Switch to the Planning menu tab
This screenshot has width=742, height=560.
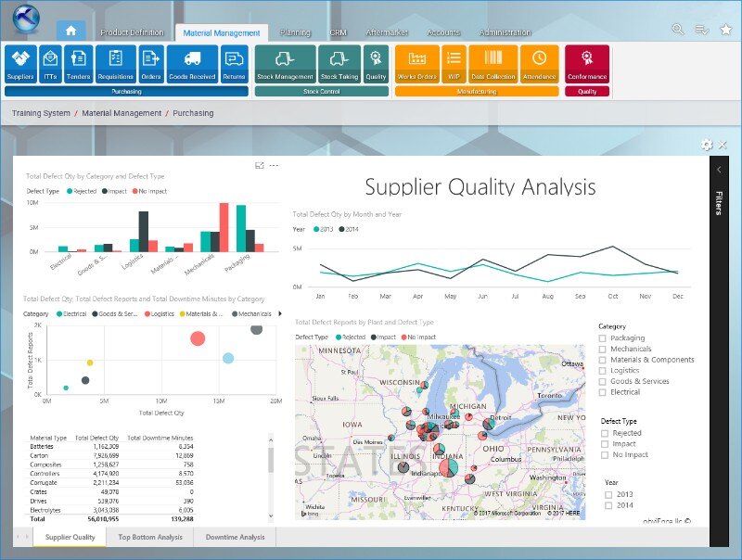point(295,32)
